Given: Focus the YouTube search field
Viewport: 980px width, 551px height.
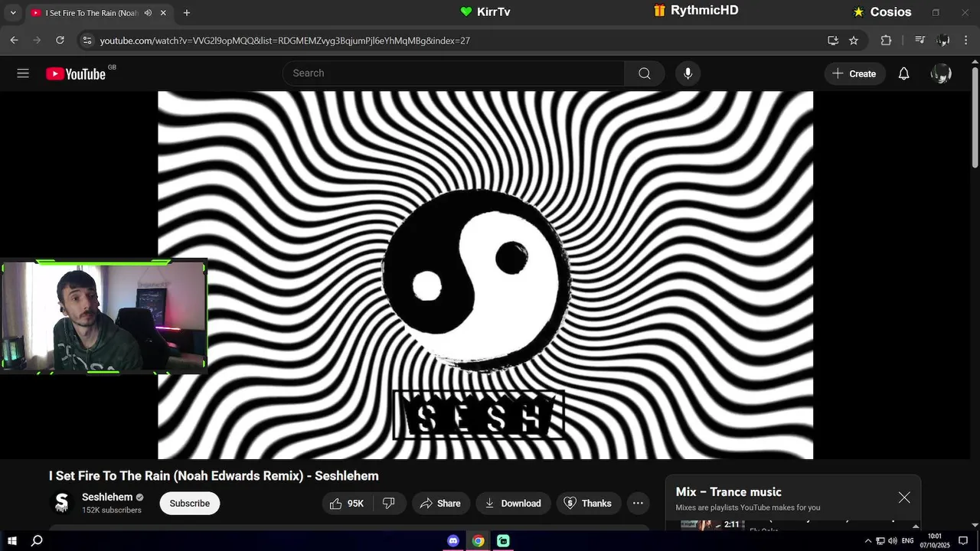Looking at the screenshot, I should click(x=453, y=73).
